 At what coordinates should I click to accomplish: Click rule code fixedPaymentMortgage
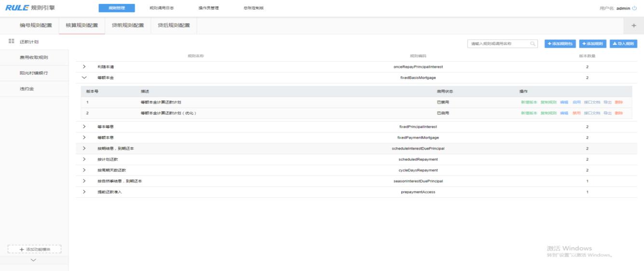pyautogui.click(x=418, y=137)
